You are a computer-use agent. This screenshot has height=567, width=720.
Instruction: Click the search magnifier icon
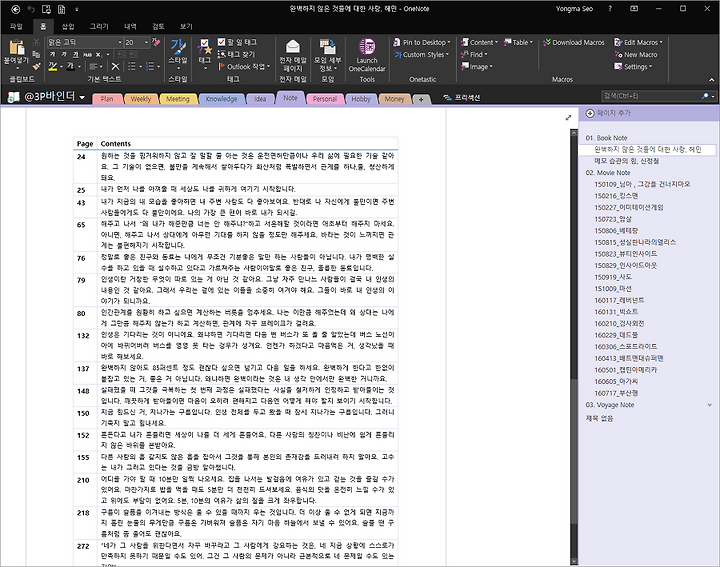pyautogui.click(x=705, y=96)
